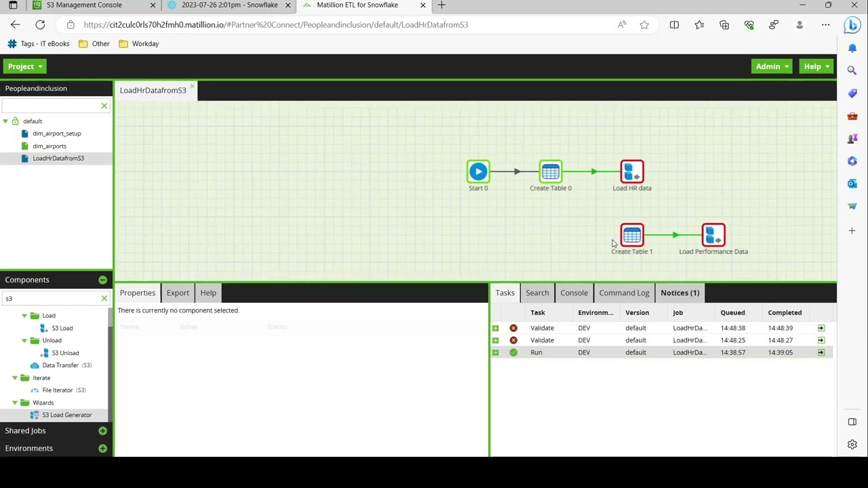Screen dimensions: 868x488
Task: Click the green plus beside Environments
Action: pos(102,449)
